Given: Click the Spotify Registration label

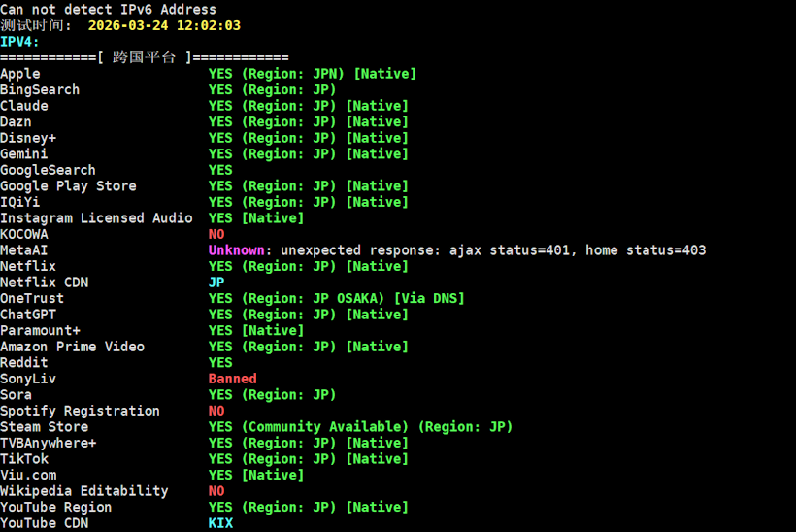Looking at the screenshot, I should click(80, 411).
